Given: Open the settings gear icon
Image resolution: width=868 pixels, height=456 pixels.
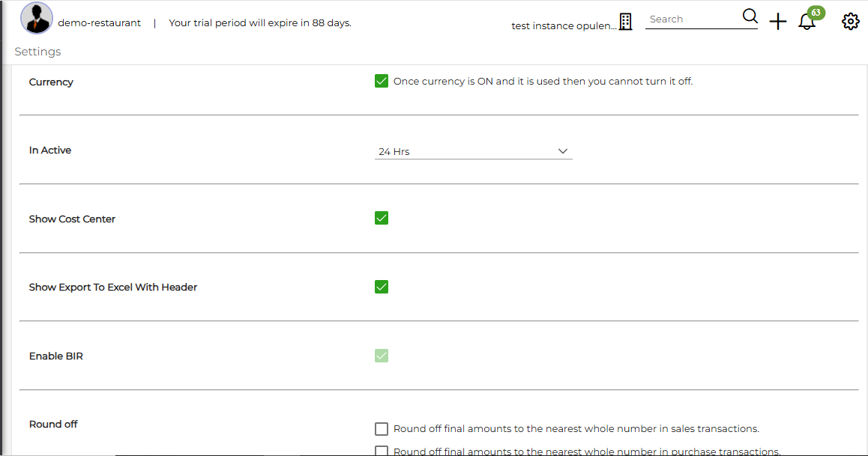Looking at the screenshot, I should [x=850, y=22].
